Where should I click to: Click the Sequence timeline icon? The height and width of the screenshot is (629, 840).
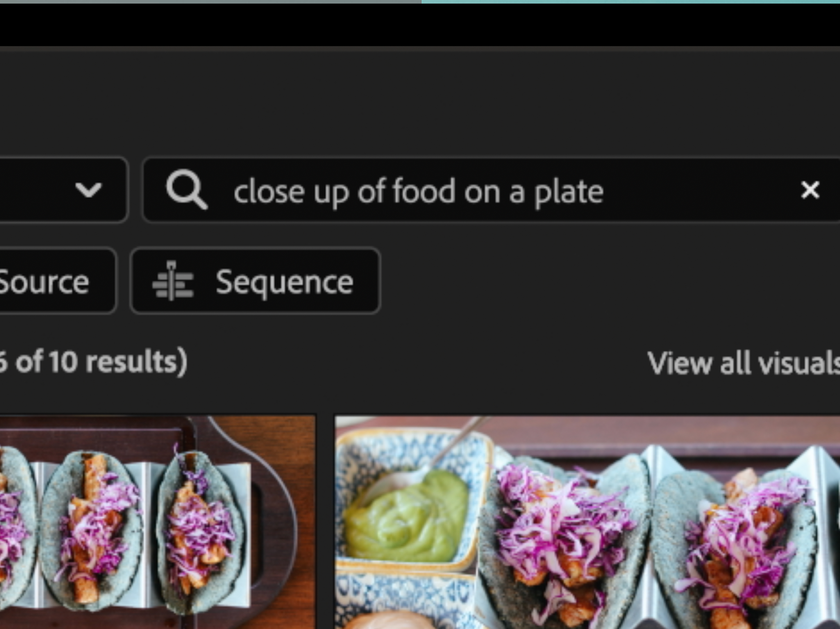(x=173, y=281)
